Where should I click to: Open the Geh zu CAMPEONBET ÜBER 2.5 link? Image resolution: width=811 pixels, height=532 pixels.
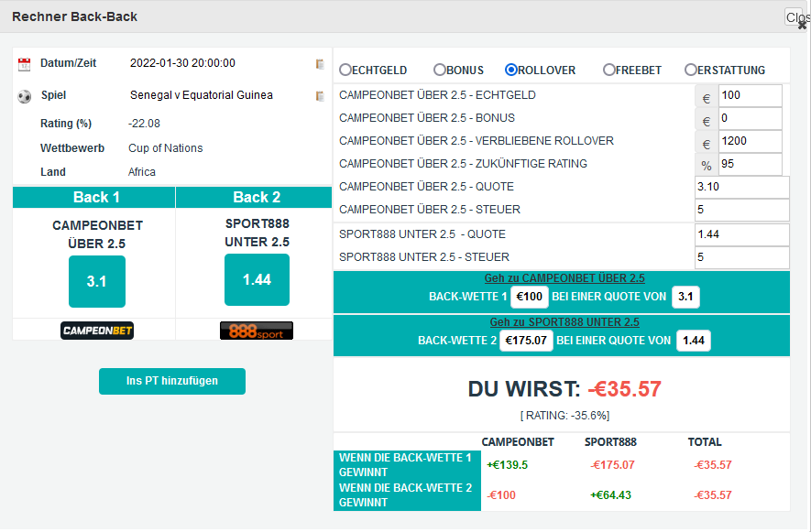tap(564, 278)
